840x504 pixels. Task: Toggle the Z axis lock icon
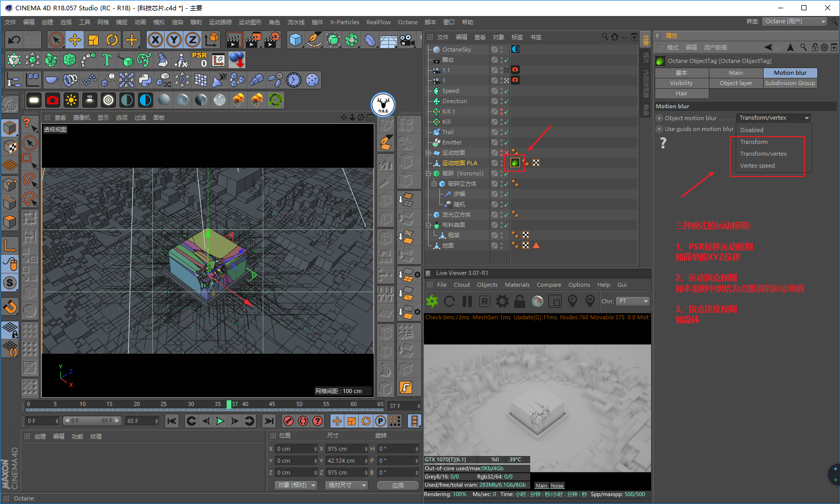[x=193, y=40]
